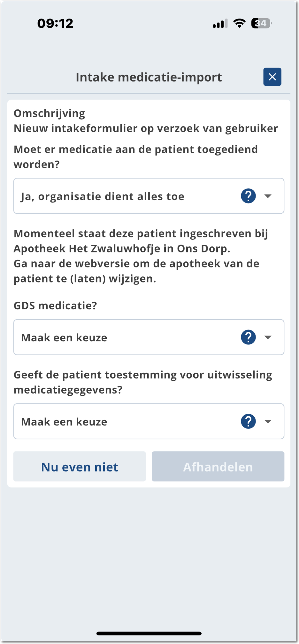The height and width of the screenshot is (644, 299).
Task: Select the "Ja, organisatie dient alles toe" text
Action: pyautogui.click(x=103, y=196)
